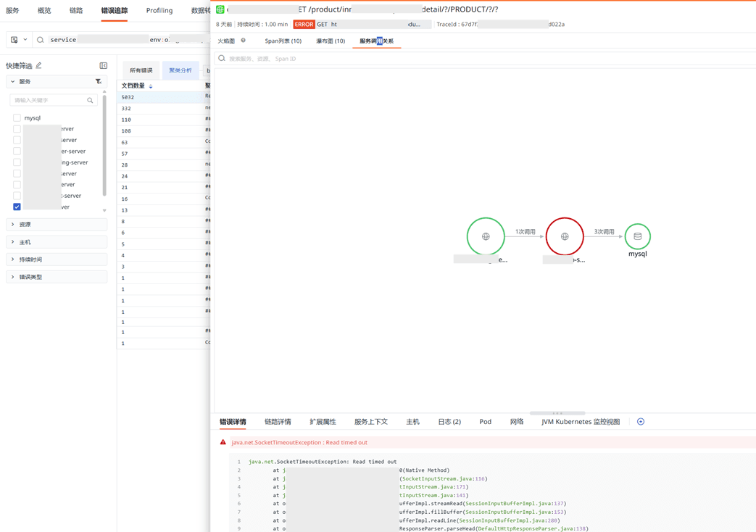Image resolution: width=756 pixels, height=532 pixels.
Task: Open the Profiling navigation item
Action: [159, 11]
